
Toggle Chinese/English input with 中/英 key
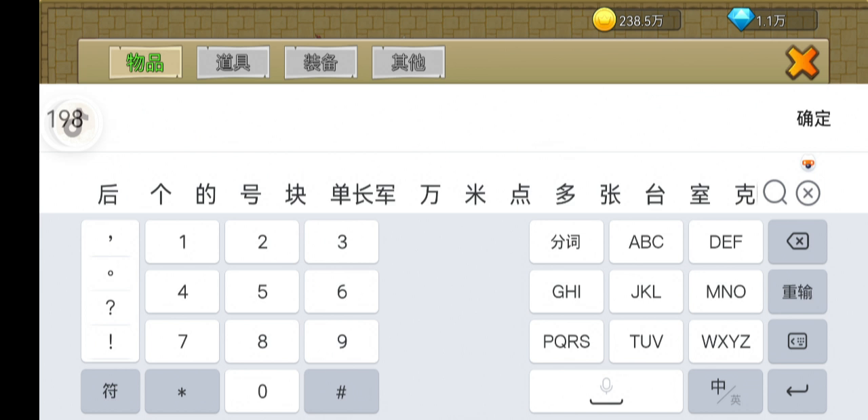[x=725, y=391]
